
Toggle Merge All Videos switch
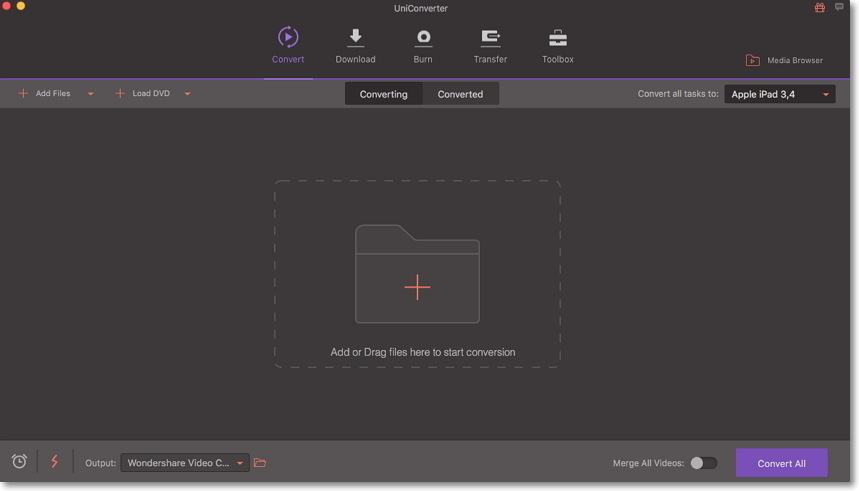(x=703, y=463)
